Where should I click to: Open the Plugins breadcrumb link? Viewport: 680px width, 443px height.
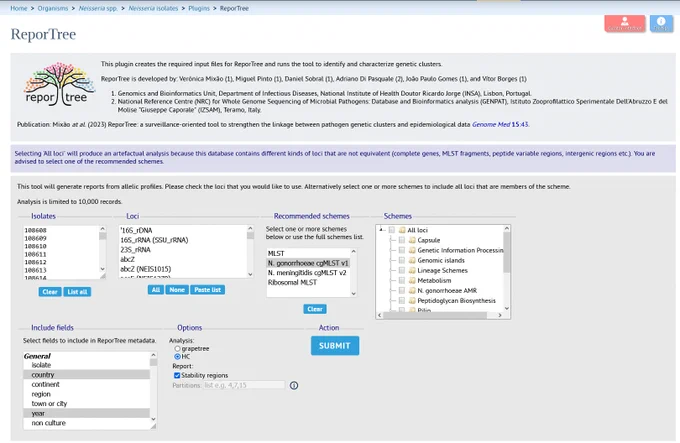coord(199,8)
